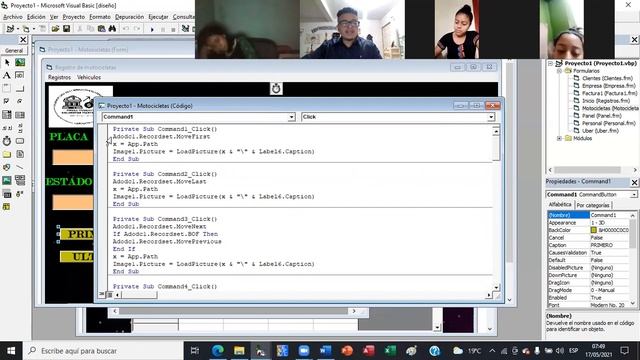640x360 pixels.
Task: Collapse the Formularios folder node
Action: [x=559, y=71]
